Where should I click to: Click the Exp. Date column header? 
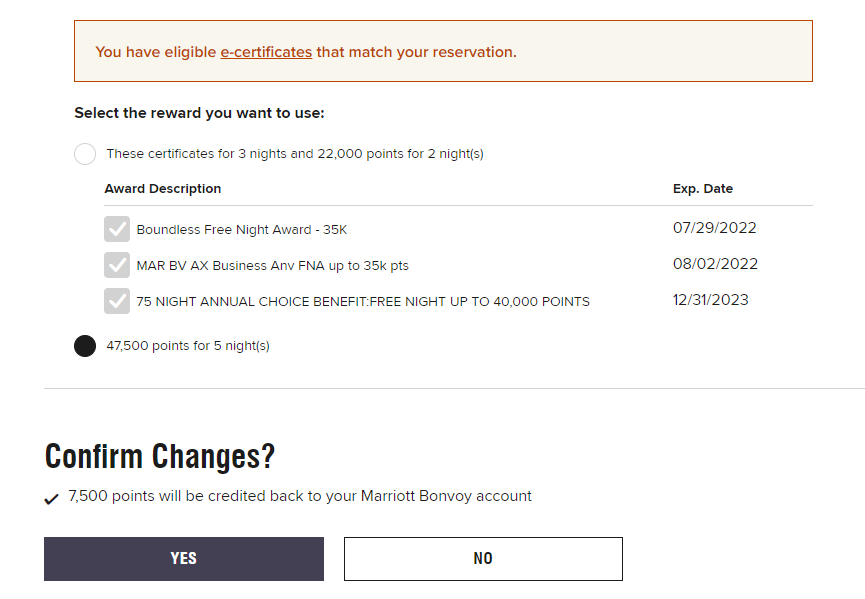[x=703, y=189]
